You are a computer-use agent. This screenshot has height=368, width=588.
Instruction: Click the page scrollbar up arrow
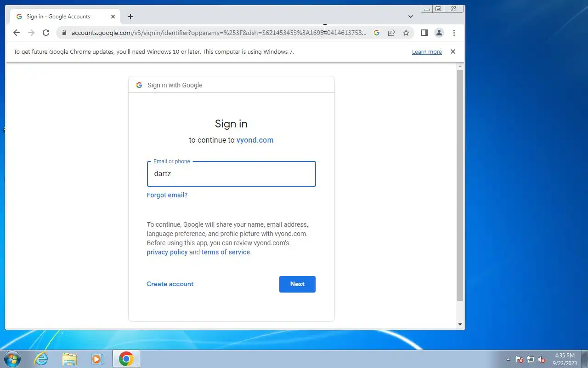pos(460,67)
